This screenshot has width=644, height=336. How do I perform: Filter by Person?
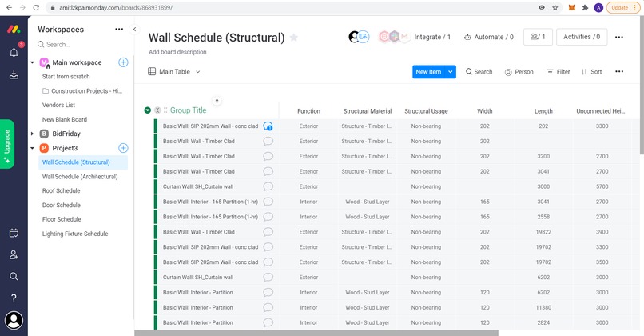[x=519, y=72]
